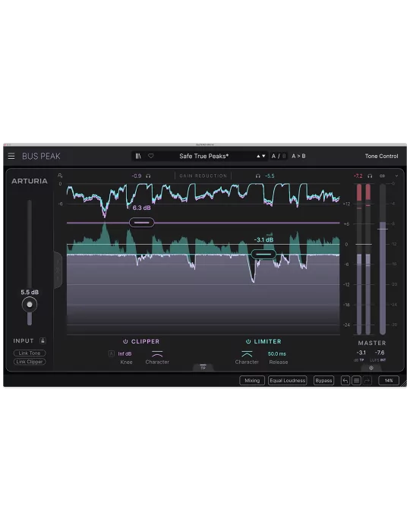
Task: Click the -7.2 peak readout
Action: (358, 176)
